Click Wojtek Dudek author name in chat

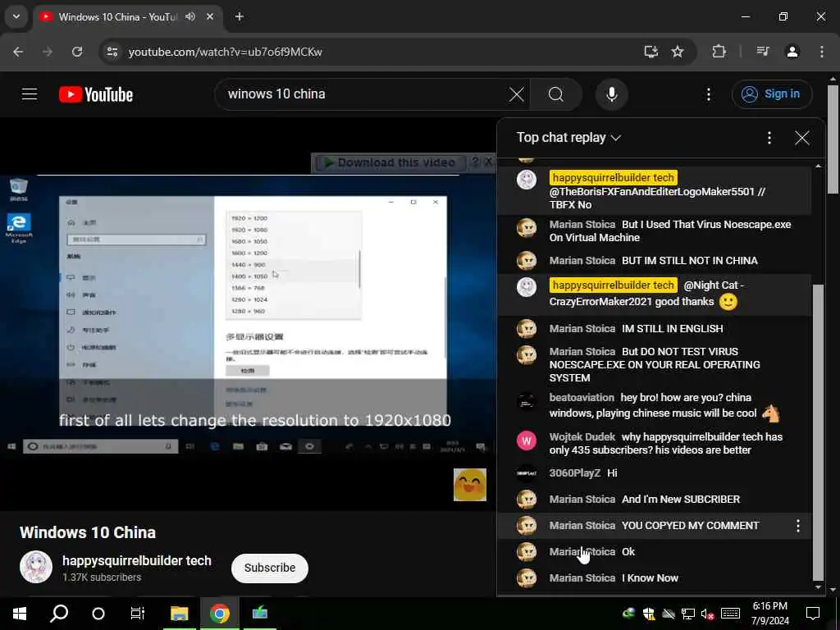click(x=582, y=436)
